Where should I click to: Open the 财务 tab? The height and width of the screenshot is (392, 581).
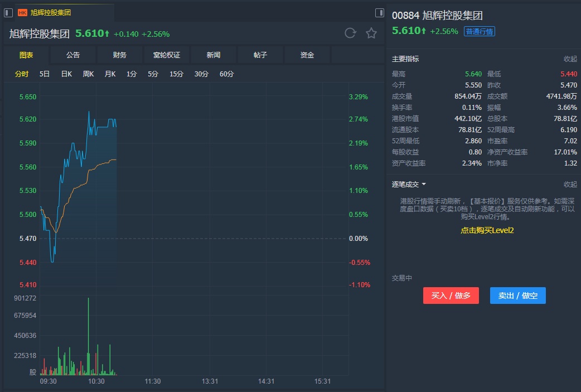[x=120, y=55]
